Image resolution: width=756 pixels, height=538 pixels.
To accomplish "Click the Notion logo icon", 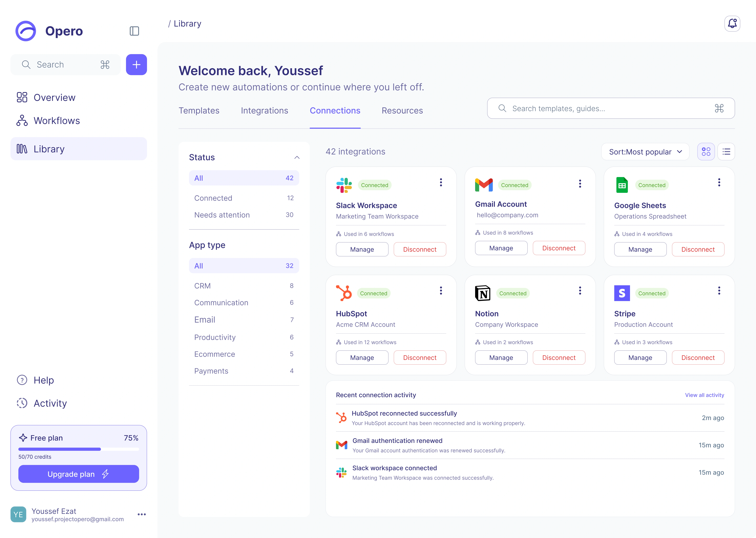I will [x=483, y=293].
